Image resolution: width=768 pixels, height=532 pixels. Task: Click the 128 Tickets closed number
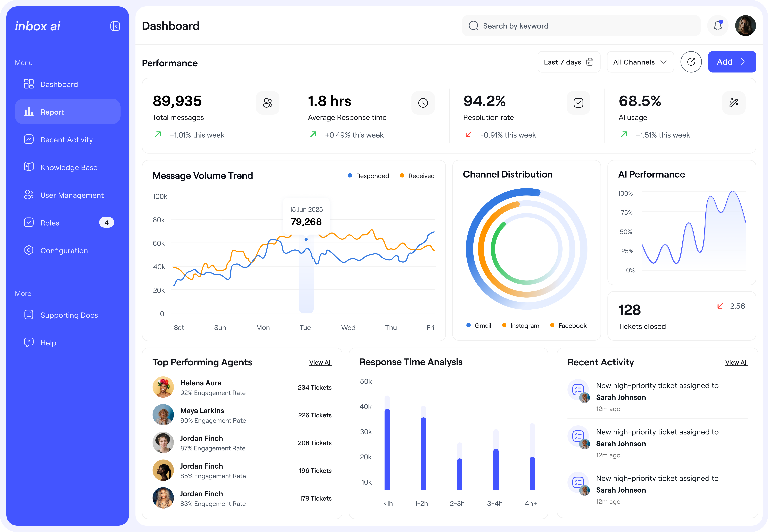(629, 310)
